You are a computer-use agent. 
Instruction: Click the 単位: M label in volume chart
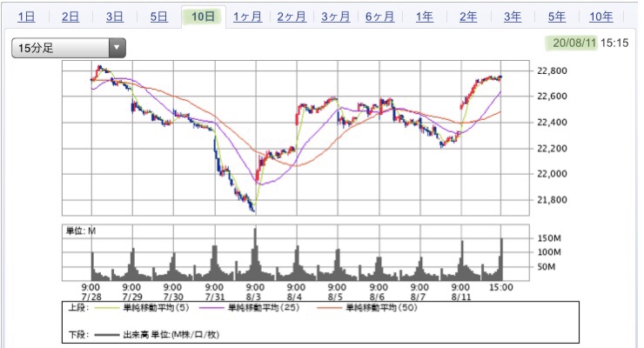[x=81, y=231]
